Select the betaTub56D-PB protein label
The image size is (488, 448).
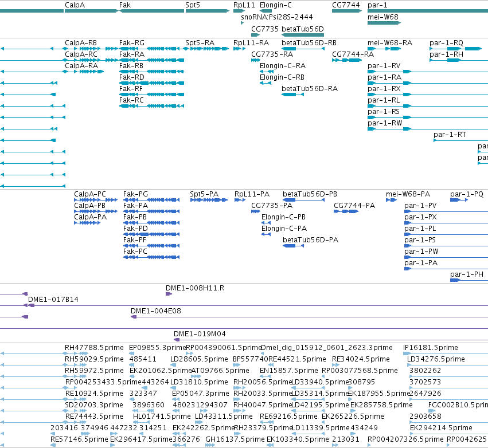click(310, 194)
